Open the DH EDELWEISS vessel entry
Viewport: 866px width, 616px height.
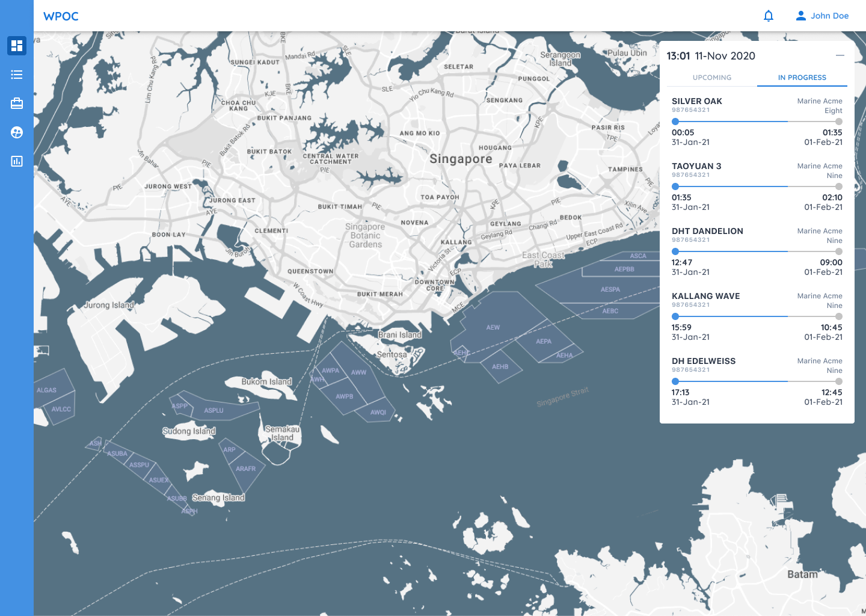(x=704, y=361)
